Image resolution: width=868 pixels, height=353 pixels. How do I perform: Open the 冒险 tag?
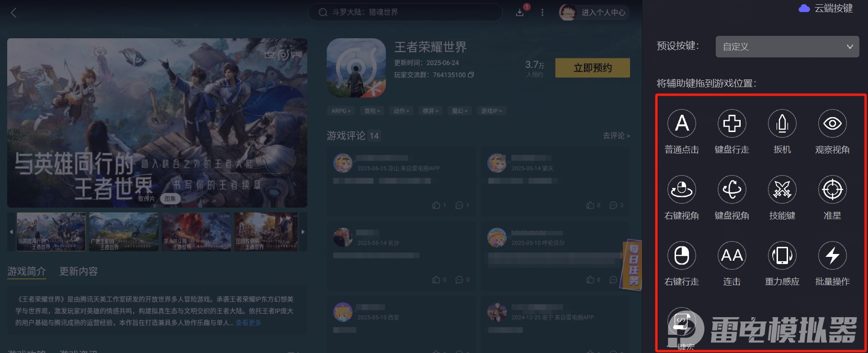click(372, 111)
